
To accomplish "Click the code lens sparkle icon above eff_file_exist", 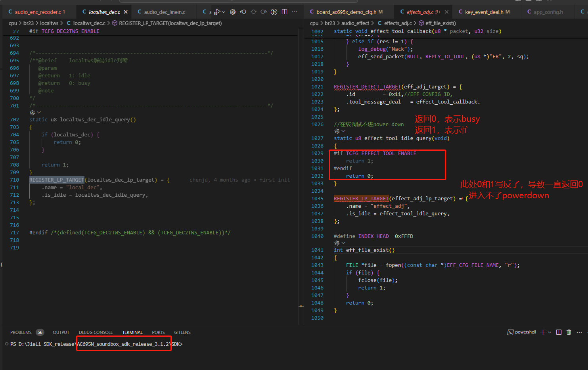I will click(337, 243).
